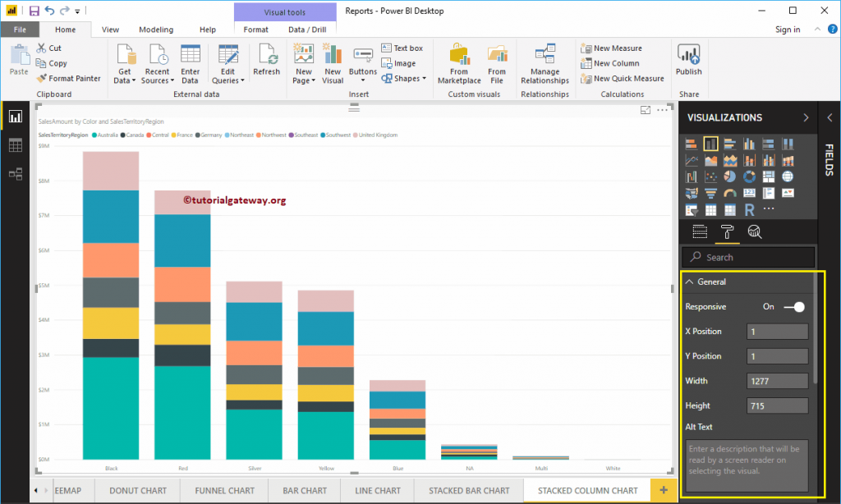Select the Pie chart visual
The height and width of the screenshot is (504, 841).
coord(730,176)
